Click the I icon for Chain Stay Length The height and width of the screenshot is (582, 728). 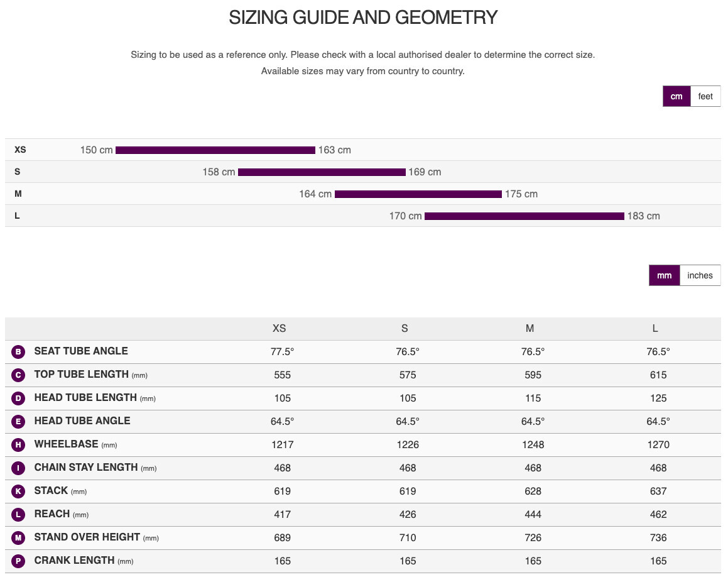pos(18,468)
